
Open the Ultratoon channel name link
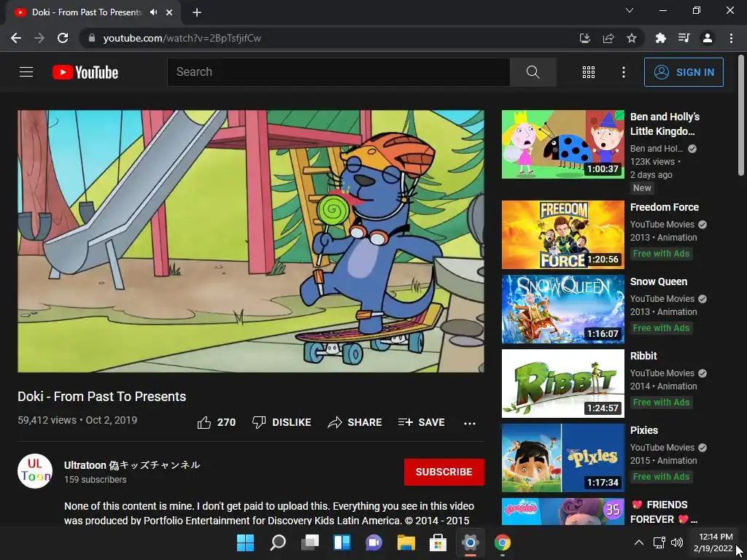coord(132,464)
